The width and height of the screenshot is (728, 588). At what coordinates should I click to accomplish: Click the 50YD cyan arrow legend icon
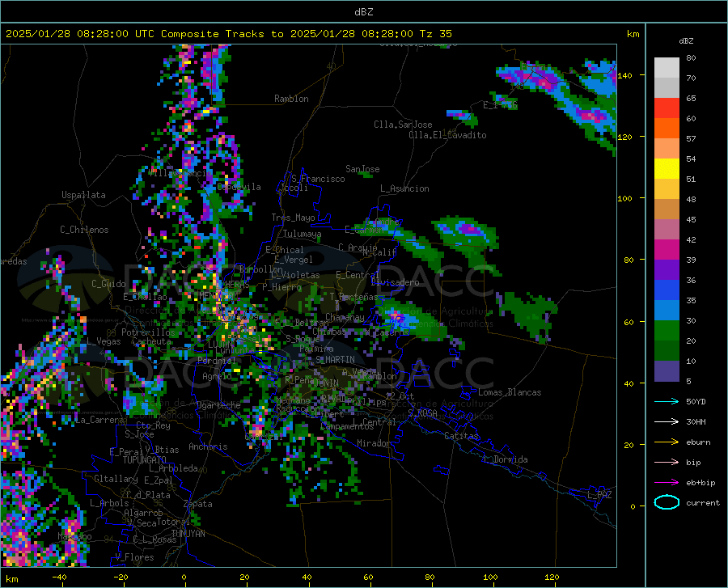667,401
